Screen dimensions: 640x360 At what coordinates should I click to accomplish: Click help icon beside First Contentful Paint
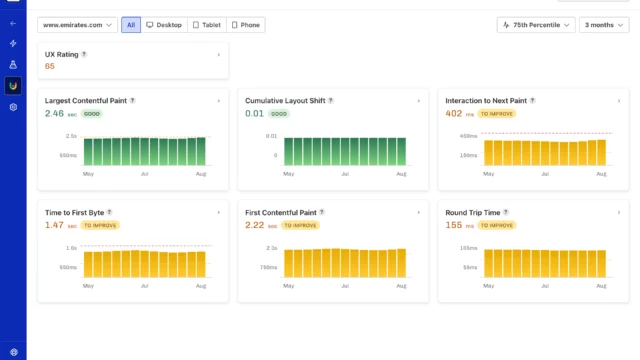point(322,212)
